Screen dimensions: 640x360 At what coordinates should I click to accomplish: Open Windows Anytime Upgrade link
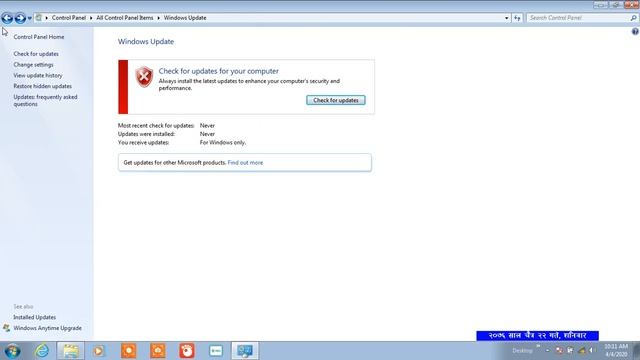click(x=47, y=328)
